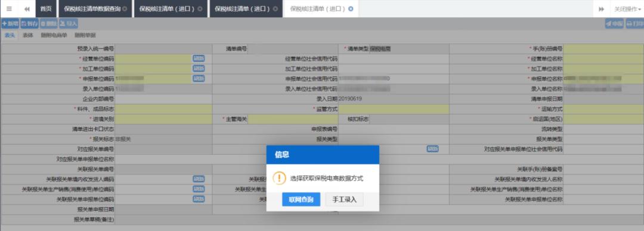Click the 报关单草稿(备注) input field
The height and width of the screenshot is (231, 644).
coord(379,220)
